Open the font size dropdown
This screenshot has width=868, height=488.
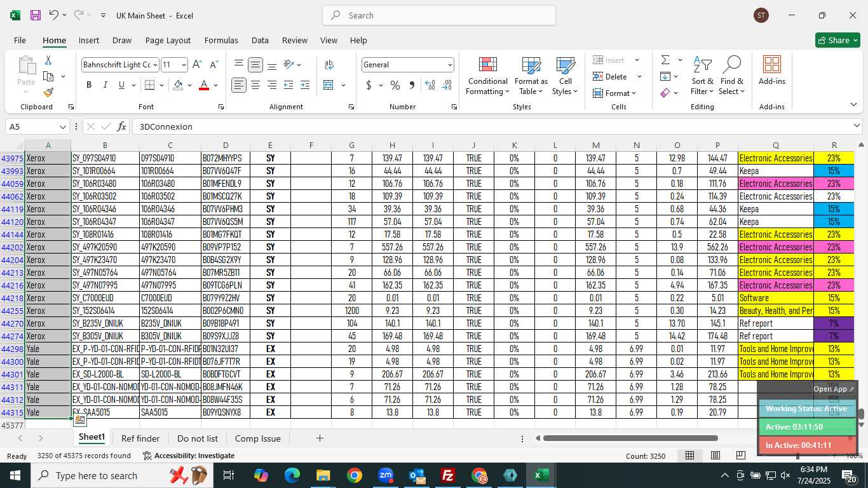point(184,65)
